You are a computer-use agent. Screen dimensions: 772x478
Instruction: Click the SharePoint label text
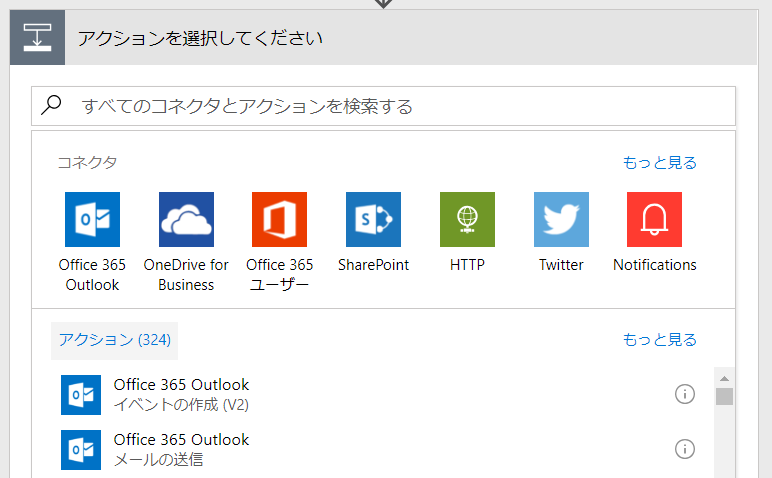coord(373,265)
